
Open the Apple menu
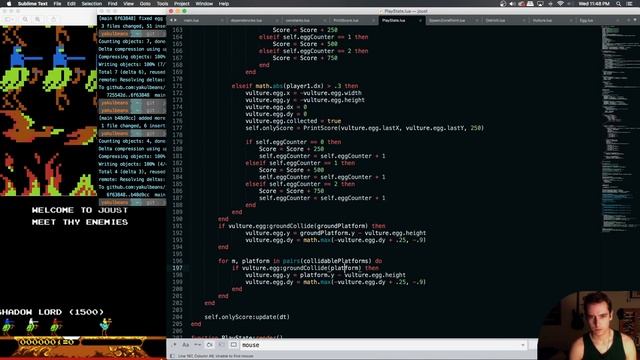pos(9,4)
